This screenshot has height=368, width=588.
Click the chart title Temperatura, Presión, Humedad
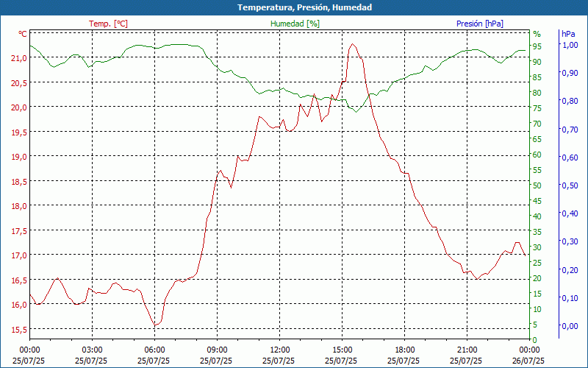[x=304, y=7]
